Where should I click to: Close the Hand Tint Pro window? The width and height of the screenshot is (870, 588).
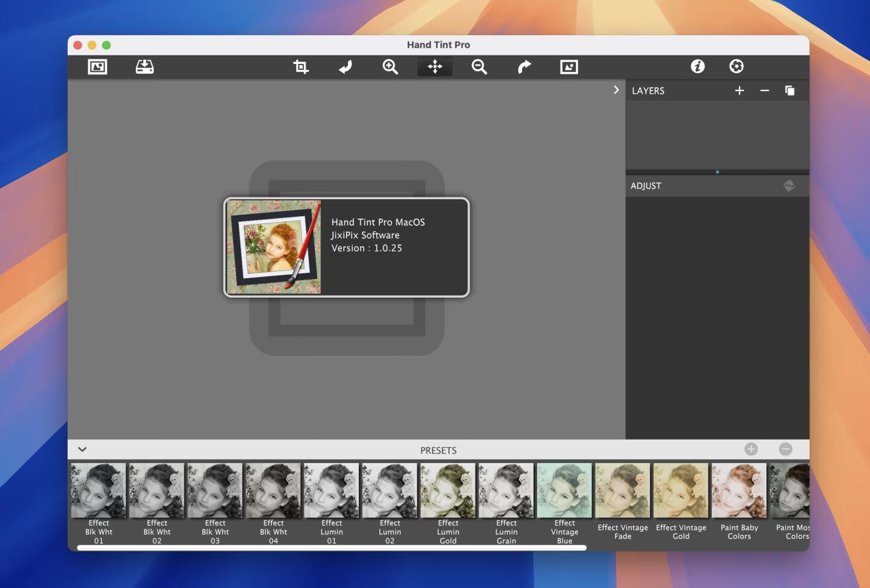point(78,45)
